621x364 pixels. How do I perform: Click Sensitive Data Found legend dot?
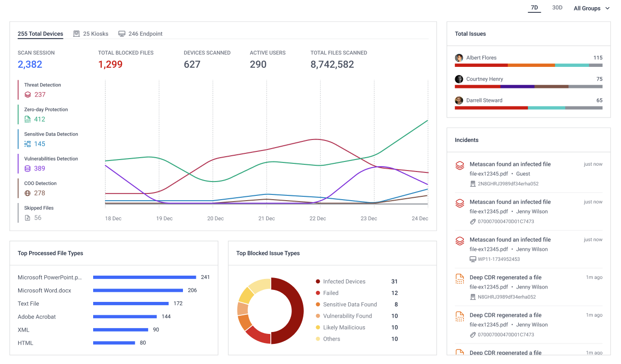pos(318,305)
